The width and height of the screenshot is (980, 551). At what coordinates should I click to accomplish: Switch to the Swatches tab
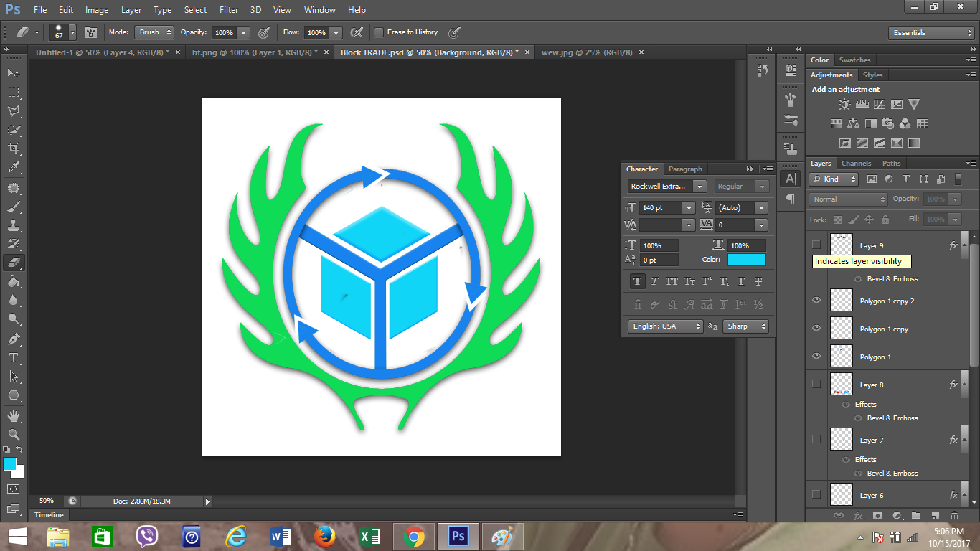pyautogui.click(x=854, y=60)
